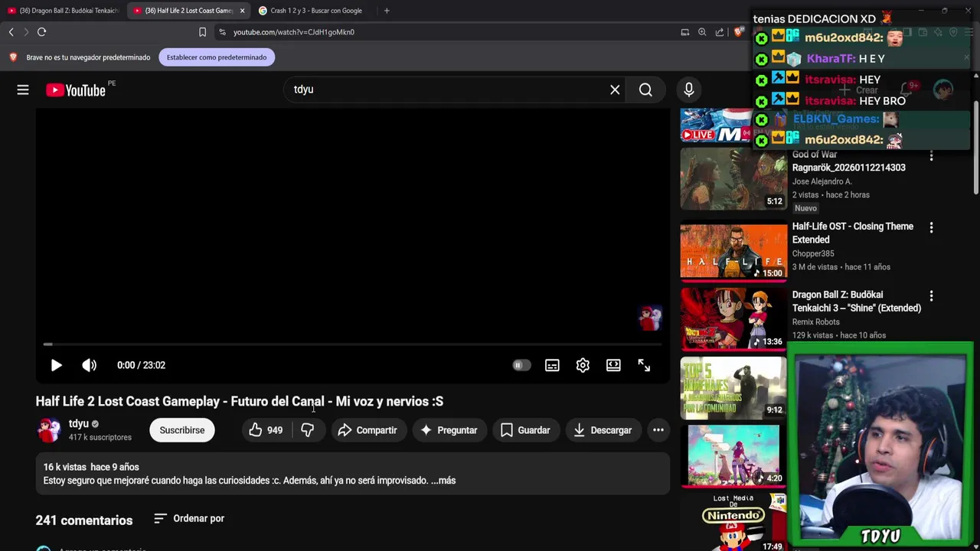The height and width of the screenshot is (551, 980).
Task: Open the Ordenar por comments sort dropdown
Action: [x=189, y=519]
